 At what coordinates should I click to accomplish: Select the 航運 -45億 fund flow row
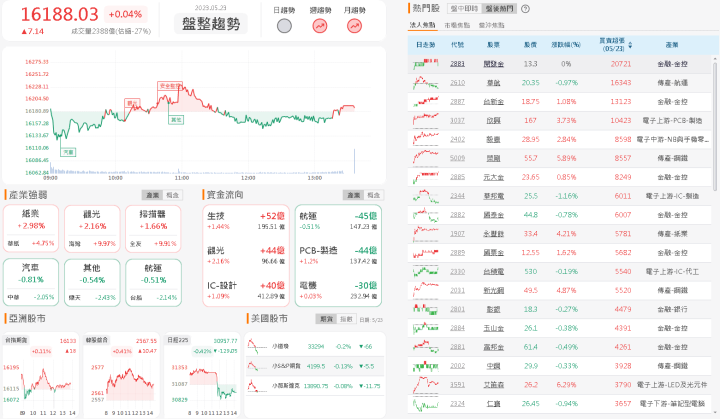point(338,221)
